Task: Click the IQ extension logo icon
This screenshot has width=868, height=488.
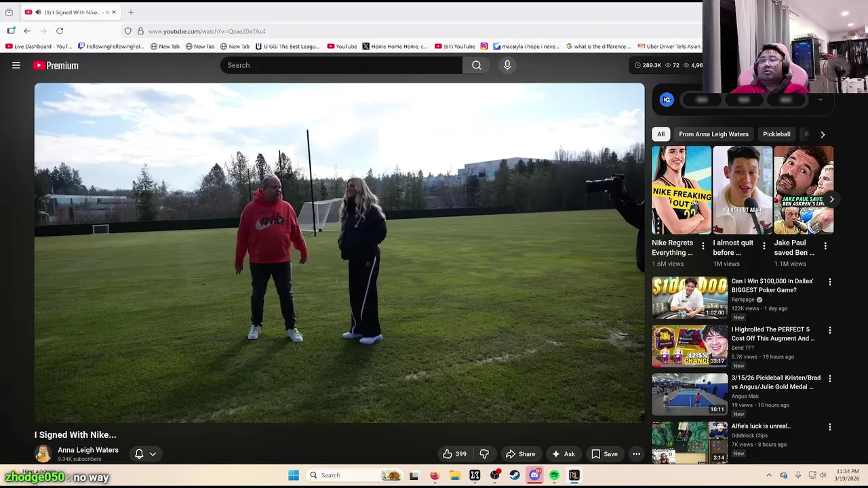Action: point(667,100)
